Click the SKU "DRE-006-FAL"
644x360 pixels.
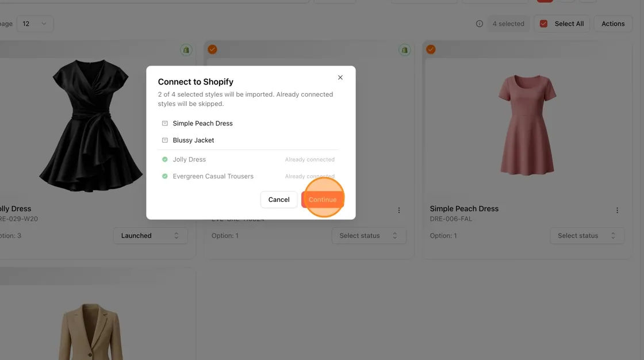coord(451,219)
